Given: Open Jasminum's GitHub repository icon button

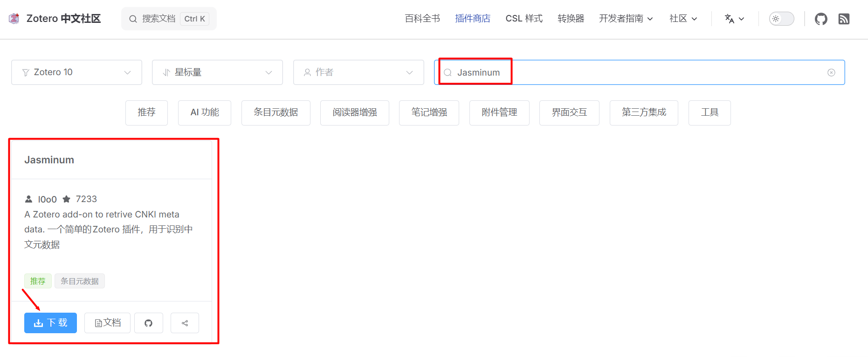Looking at the screenshot, I should [x=149, y=323].
